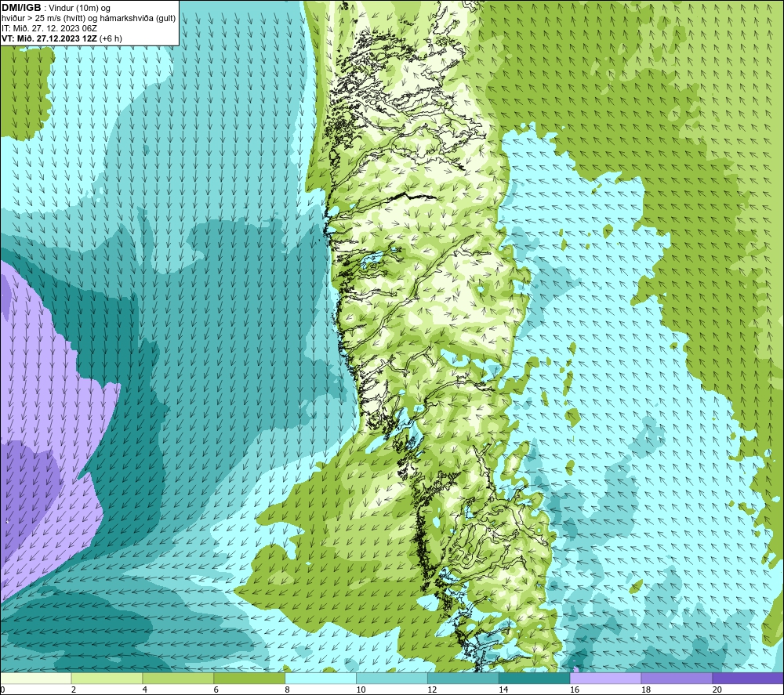The image size is (784, 695).
Task: Click the legend scale value '8'
Action: click(288, 690)
